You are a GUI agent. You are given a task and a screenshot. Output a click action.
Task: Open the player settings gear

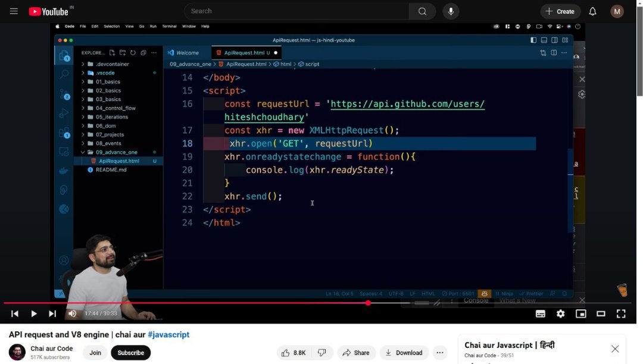tap(561, 313)
